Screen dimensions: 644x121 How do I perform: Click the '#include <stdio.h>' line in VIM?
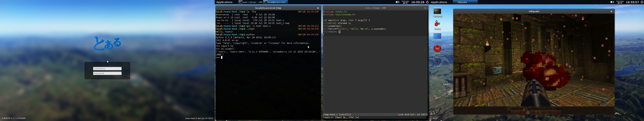(335, 12)
